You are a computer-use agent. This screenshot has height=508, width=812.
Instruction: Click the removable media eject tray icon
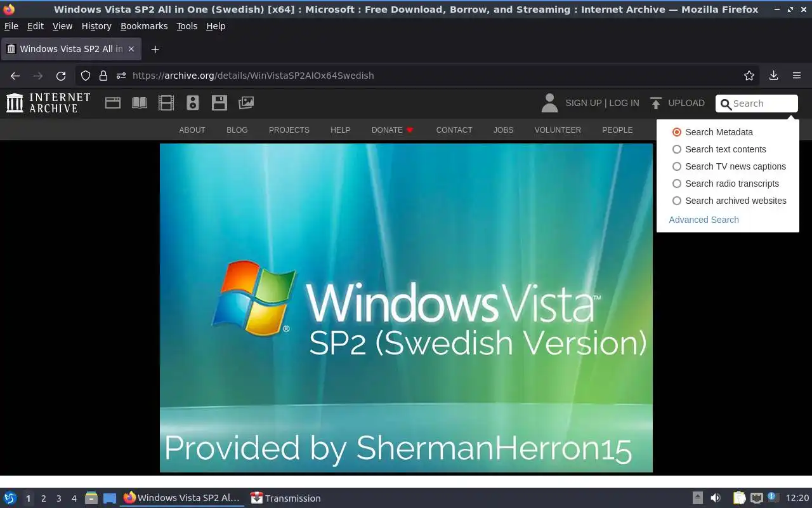(698, 498)
